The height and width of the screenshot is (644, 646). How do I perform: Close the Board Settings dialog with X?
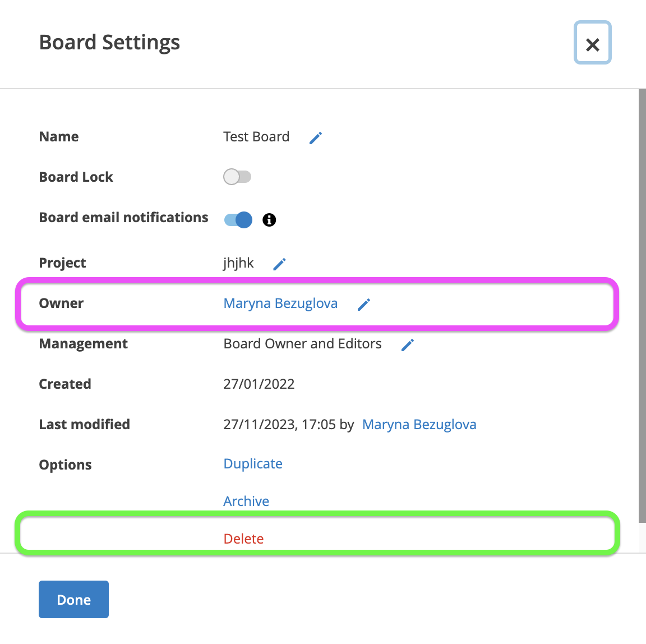pyautogui.click(x=592, y=43)
